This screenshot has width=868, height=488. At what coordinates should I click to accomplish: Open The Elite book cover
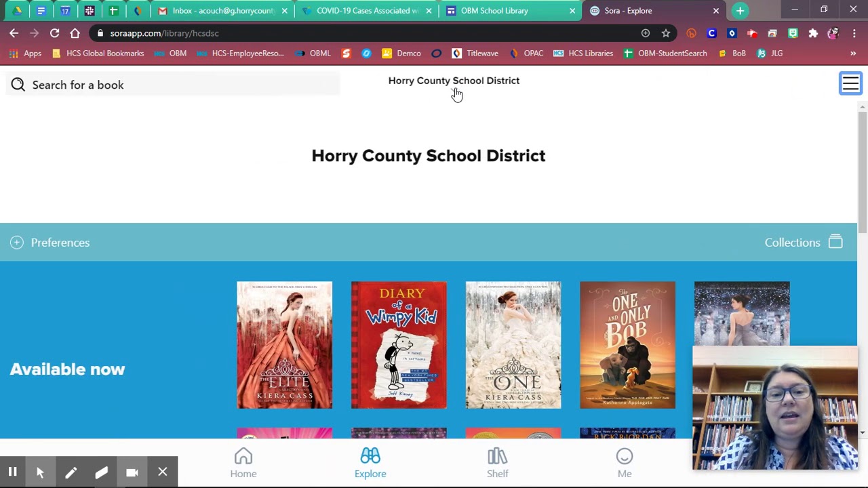pos(284,345)
